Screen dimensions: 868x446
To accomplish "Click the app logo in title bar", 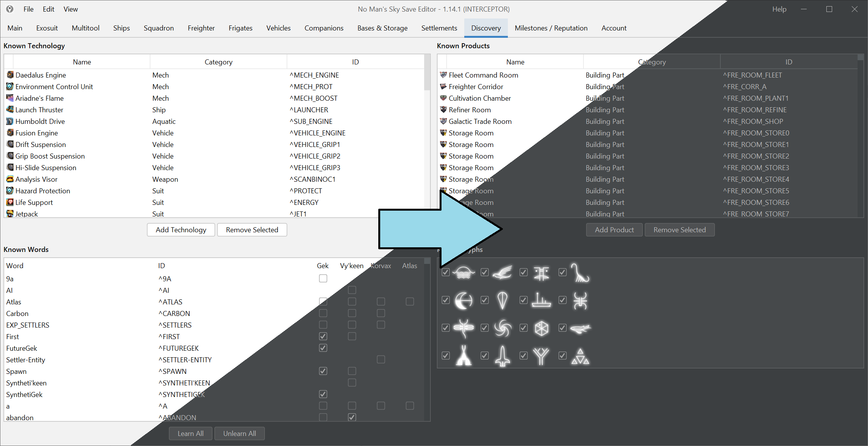I will coord(10,9).
